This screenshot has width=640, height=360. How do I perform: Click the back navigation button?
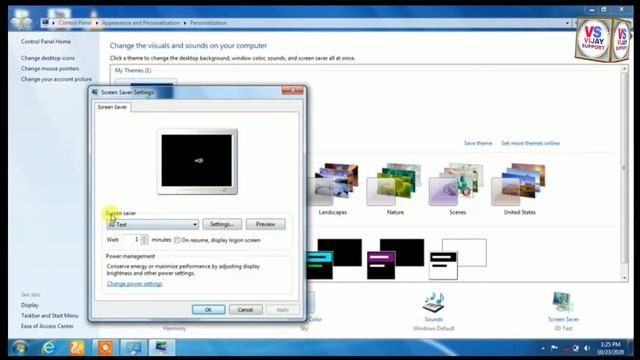pyautogui.click(x=16, y=23)
